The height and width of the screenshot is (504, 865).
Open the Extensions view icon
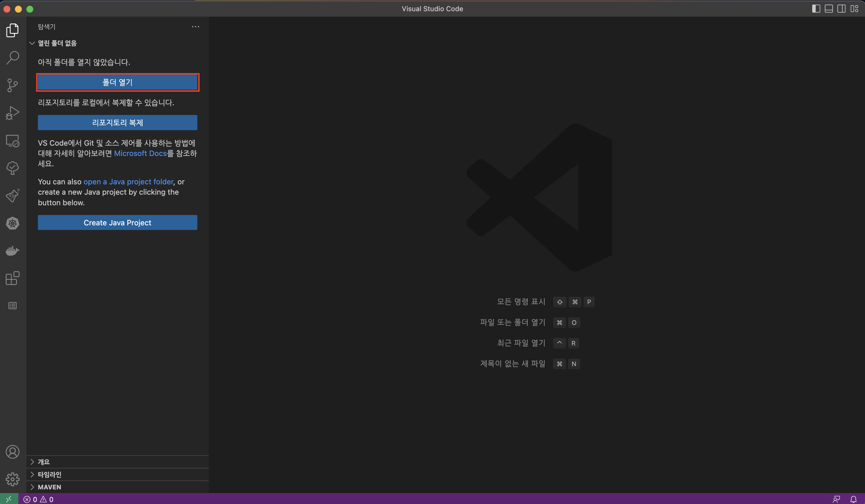(x=13, y=278)
